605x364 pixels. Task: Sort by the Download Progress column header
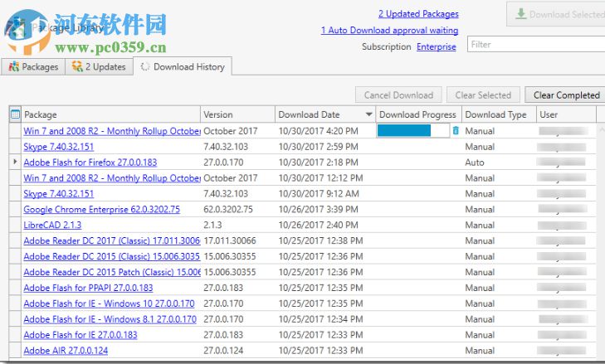pos(418,114)
